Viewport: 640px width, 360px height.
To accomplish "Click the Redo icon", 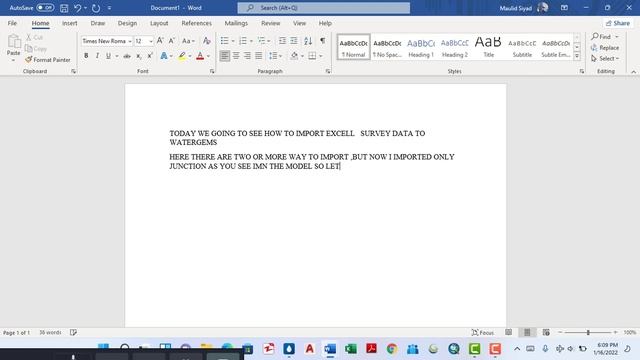I will point(96,8).
